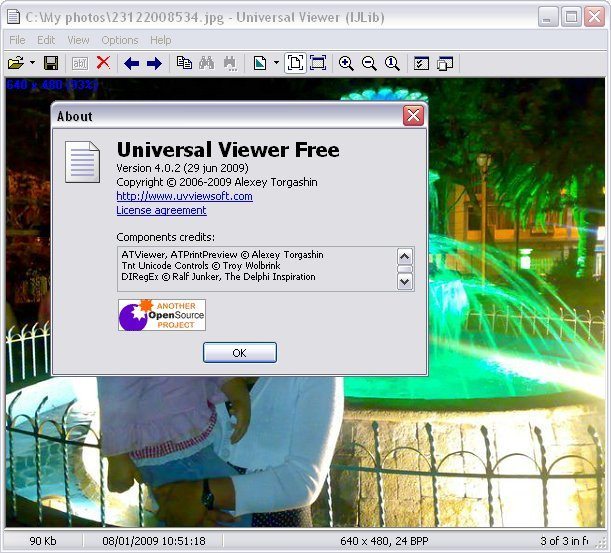Click the Copyright Alexey Torgashin text
The image size is (611, 553).
(217, 182)
